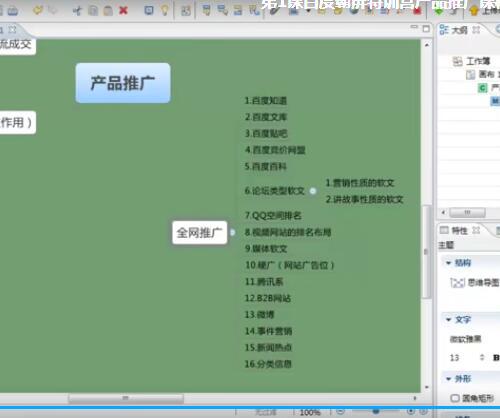The width and height of the screenshot is (500, 418).
Task: Select topic 16.分类信息
Action: coord(268,364)
